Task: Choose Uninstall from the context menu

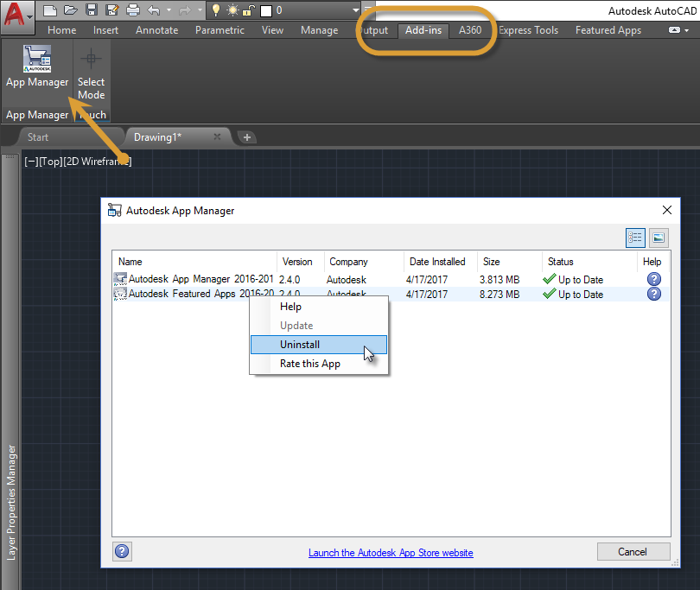Action: (x=319, y=345)
